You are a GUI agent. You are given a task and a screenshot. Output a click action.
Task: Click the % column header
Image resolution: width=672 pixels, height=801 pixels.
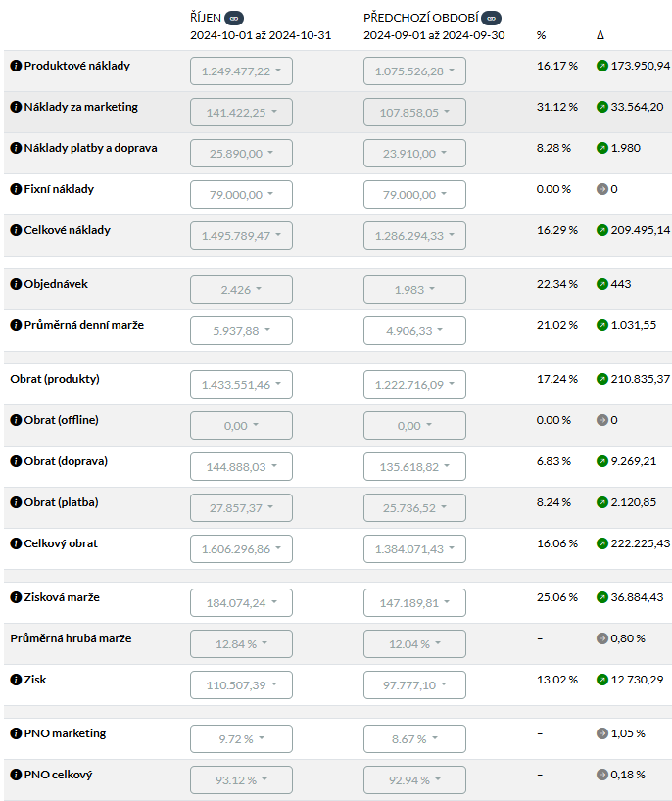click(541, 35)
